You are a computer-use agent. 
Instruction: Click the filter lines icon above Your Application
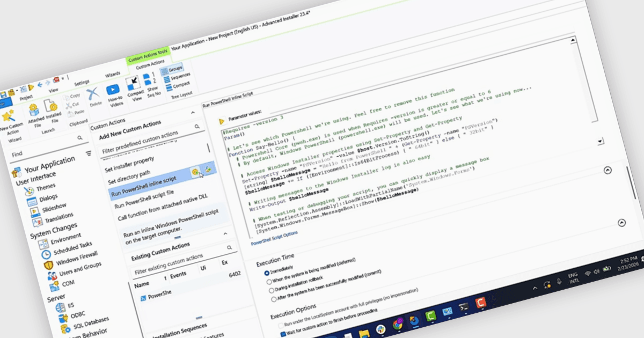click(x=89, y=153)
